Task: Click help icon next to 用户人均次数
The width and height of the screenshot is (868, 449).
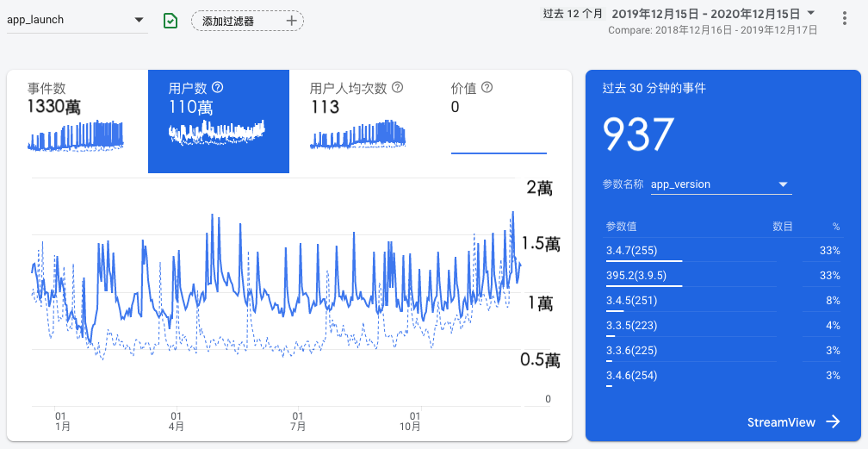Action: [396, 87]
